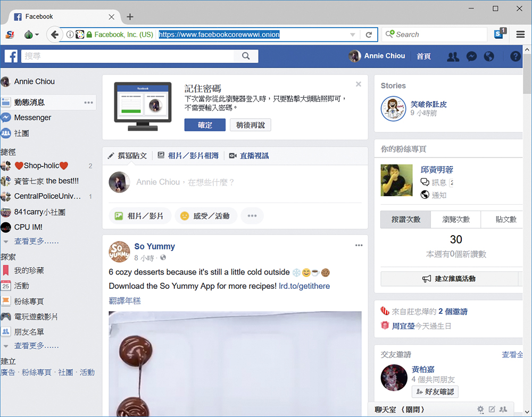Select the 相片／影片相簿 composer tab
The width and height of the screenshot is (532, 417).
[x=189, y=156]
